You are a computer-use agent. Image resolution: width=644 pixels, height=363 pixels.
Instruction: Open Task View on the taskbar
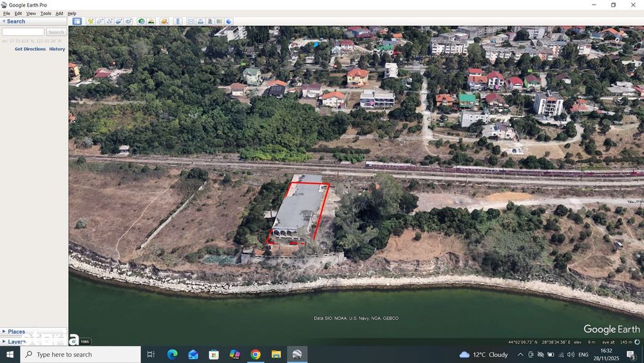[x=151, y=355]
